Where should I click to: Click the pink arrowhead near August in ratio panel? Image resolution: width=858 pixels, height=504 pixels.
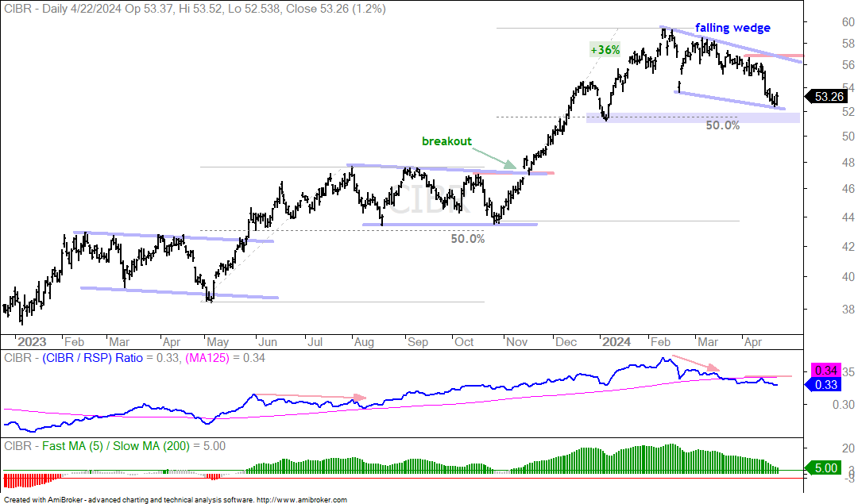pos(360,398)
